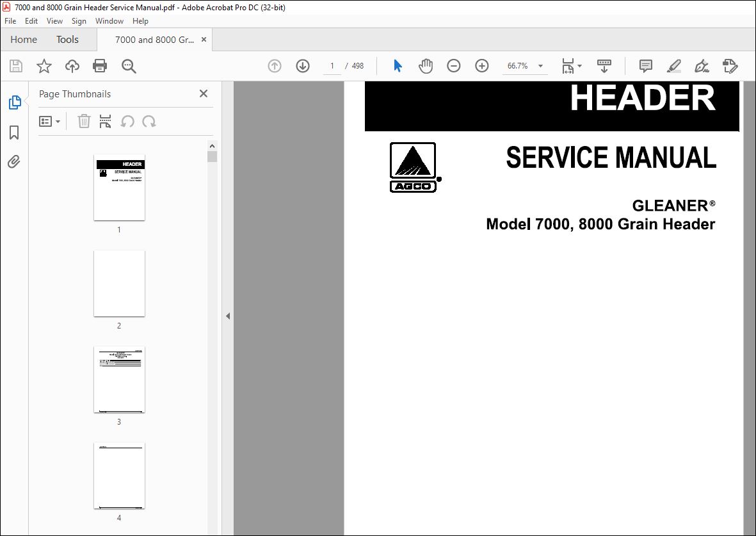Rotate page counterclockwise icon
Image resolution: width=756 pixels, height=536 pixels.
click(x=127, y=121)
